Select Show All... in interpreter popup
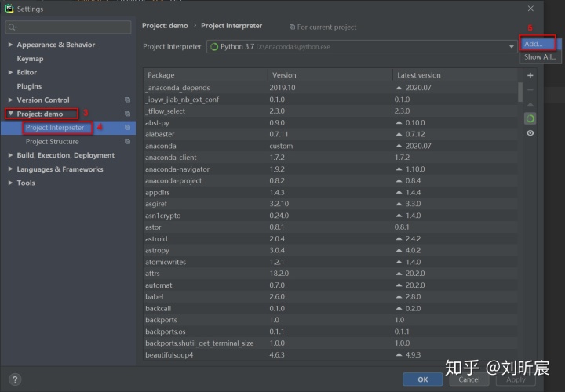The width and height of the screenshot is (565, 392). coord(540,57)
